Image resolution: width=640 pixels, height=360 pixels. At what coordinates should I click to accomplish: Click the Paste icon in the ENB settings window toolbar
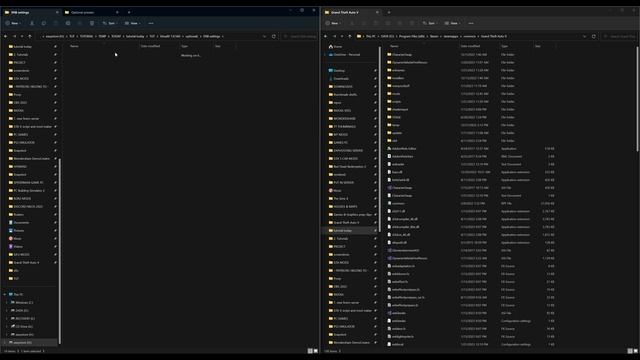pos(56,23)
